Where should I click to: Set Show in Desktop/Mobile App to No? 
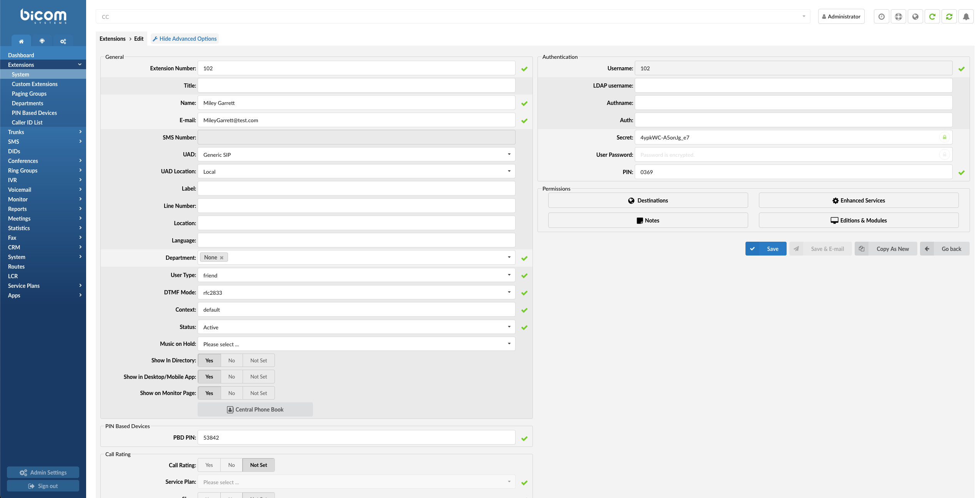[231, 377]
